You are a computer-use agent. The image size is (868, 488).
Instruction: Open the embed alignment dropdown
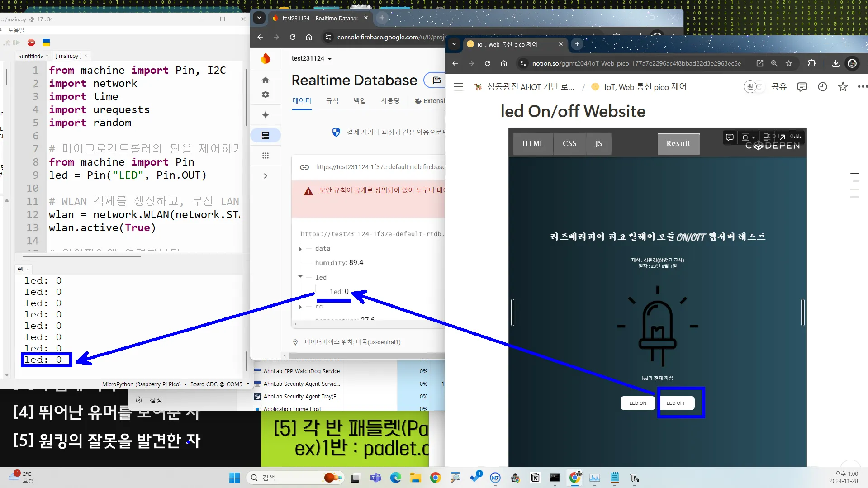pos(749,137)
